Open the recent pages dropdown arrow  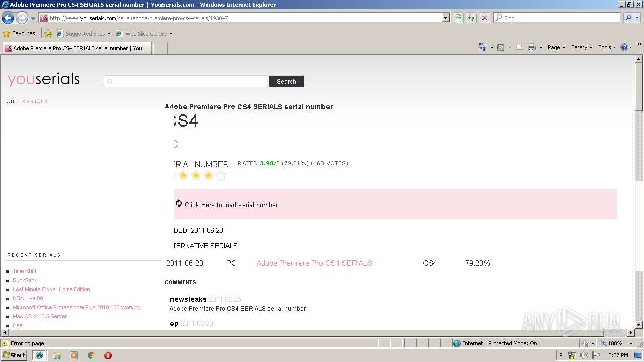(x=33, y=18)
